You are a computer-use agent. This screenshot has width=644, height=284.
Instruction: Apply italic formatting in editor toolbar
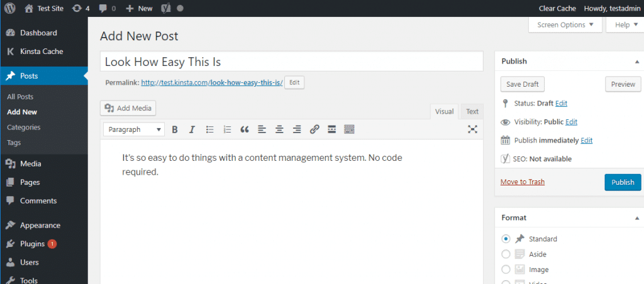click(192, 129)
